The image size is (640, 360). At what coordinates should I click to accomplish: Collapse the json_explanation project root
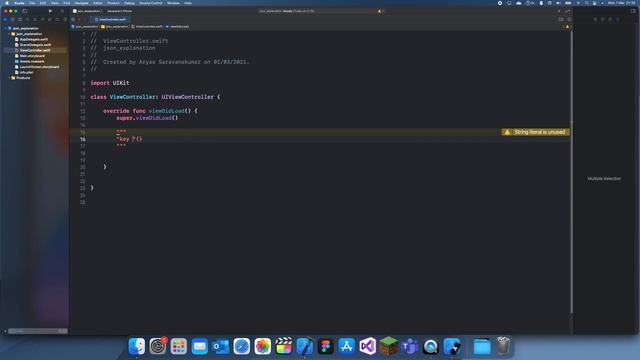(x=5, y=28)
